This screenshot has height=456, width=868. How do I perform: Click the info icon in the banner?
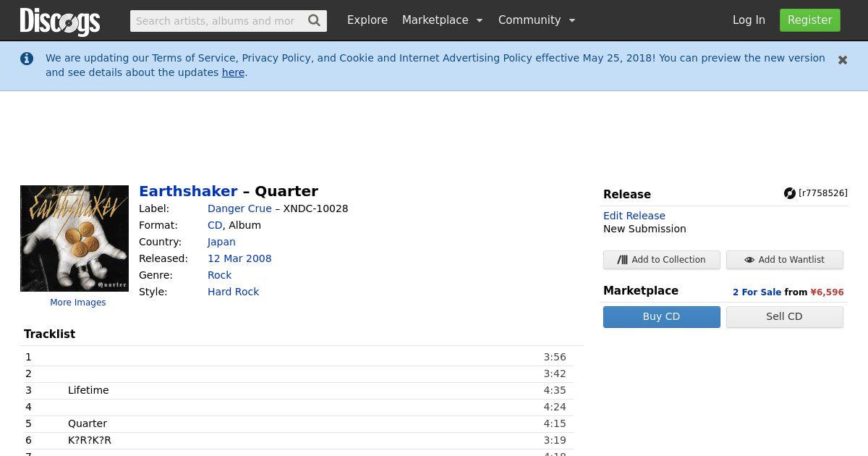pos(27,59)
